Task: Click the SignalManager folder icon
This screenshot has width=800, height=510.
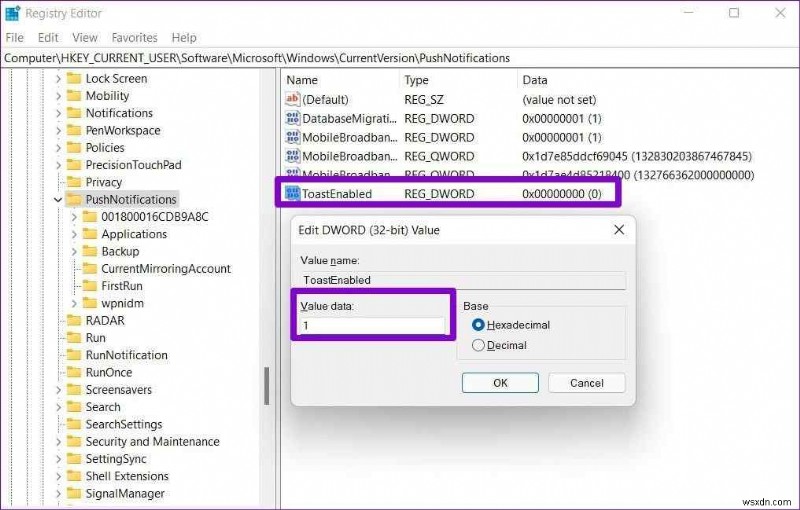Action: (74, 494)
